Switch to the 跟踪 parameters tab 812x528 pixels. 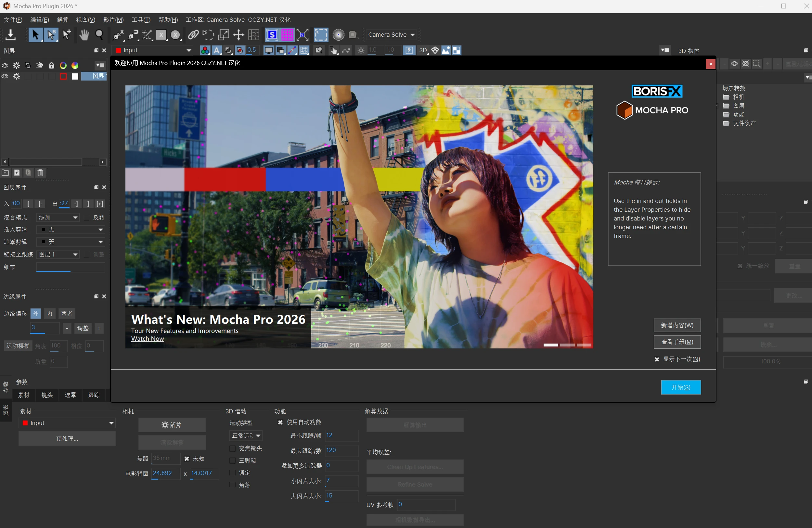click(x=94, y=395)
